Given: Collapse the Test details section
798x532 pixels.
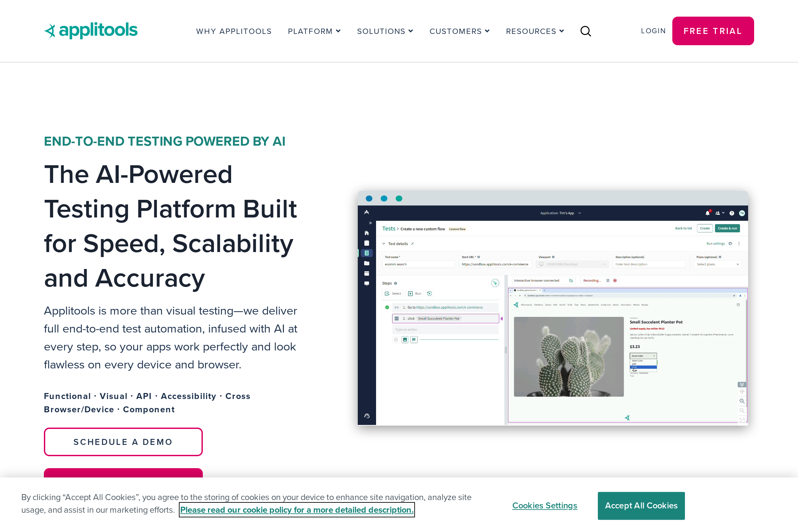Looking at the screenshot, I should (x=384, y=244).
